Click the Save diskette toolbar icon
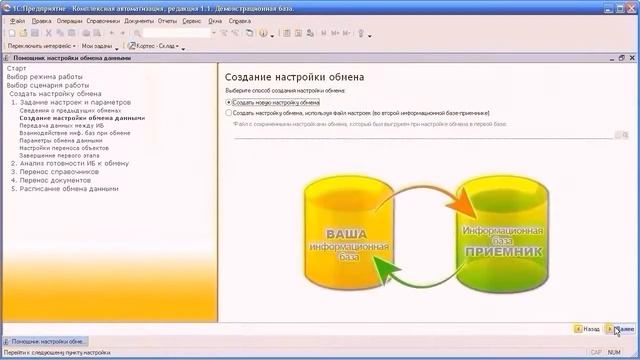This screenshot has height=360, width=640. (35, 33)
